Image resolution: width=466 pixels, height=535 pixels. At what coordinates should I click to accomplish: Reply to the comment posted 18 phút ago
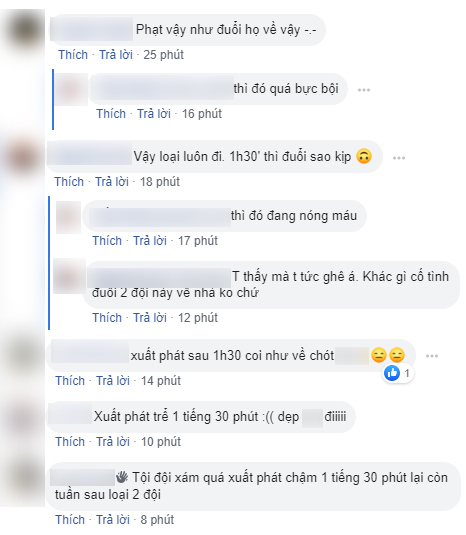click(x=112, y=182)
